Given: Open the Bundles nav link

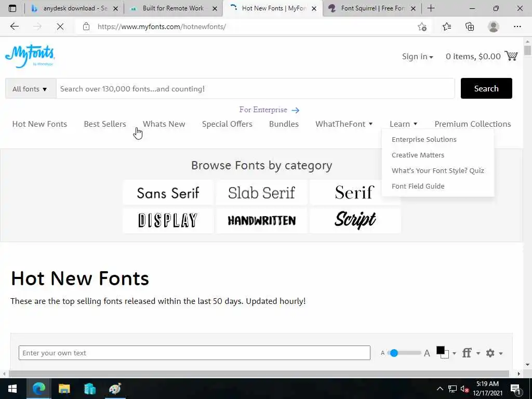Looking at the screenshot, I should (284, 124).
